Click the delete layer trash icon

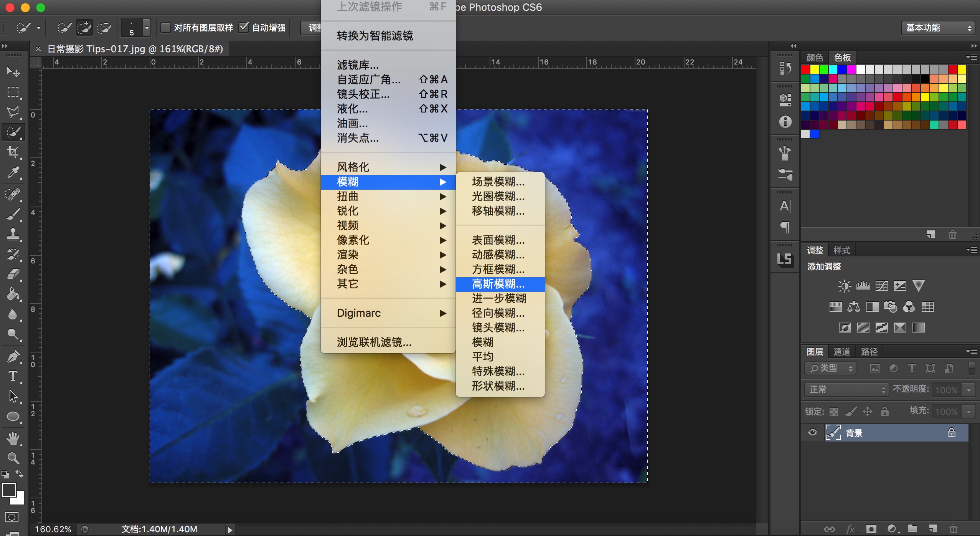[953, 529]
